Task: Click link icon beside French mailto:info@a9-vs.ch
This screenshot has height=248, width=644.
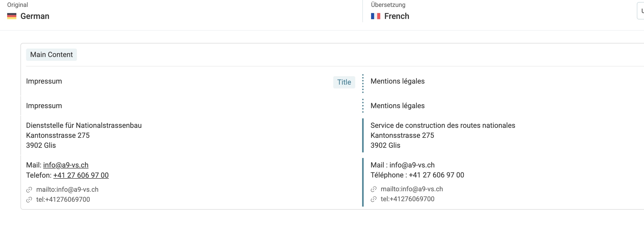Action: 374,189
